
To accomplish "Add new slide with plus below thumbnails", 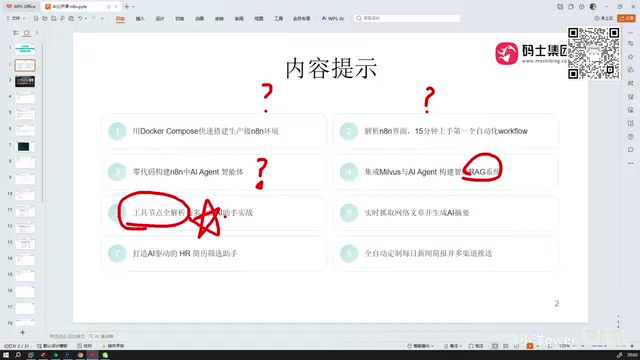I will pos(22,333).
